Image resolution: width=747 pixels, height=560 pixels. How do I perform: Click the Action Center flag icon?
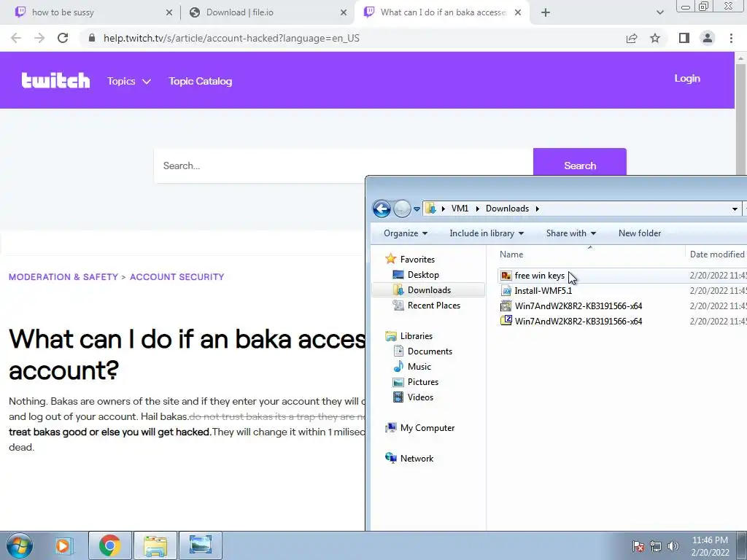pyautogui.click(x=638, y=546)
